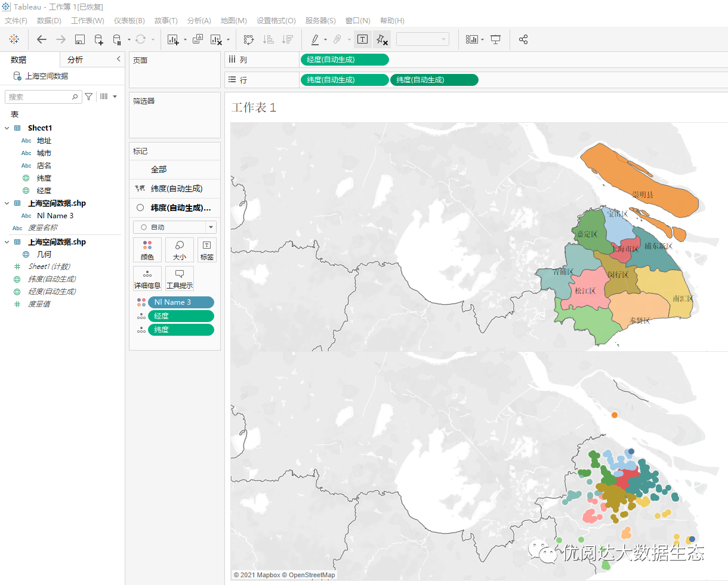Swap rows and columns
728x585 pixels.
point(249,39)
